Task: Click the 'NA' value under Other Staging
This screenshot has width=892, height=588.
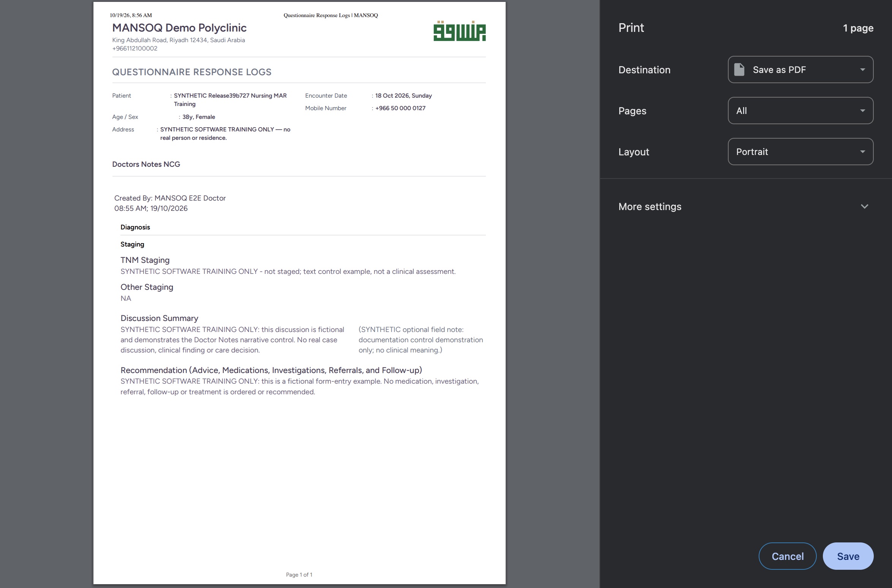Action: point(126,298)
